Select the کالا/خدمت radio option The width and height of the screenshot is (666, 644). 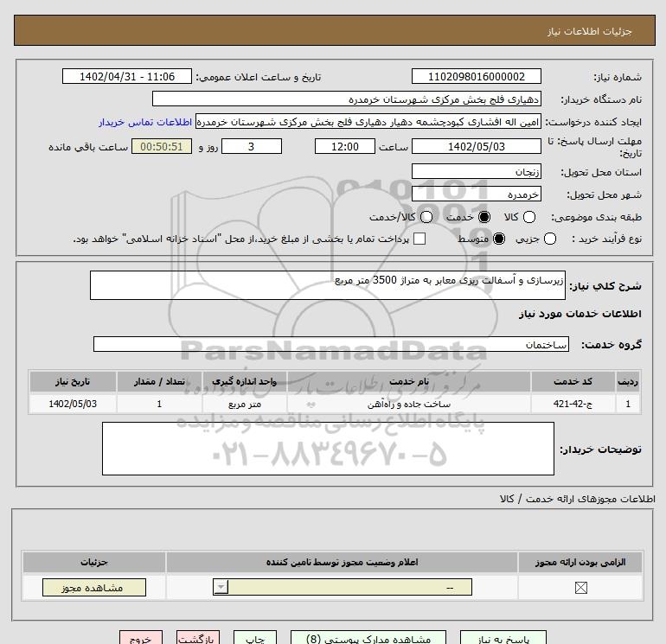tap(426, 217)
